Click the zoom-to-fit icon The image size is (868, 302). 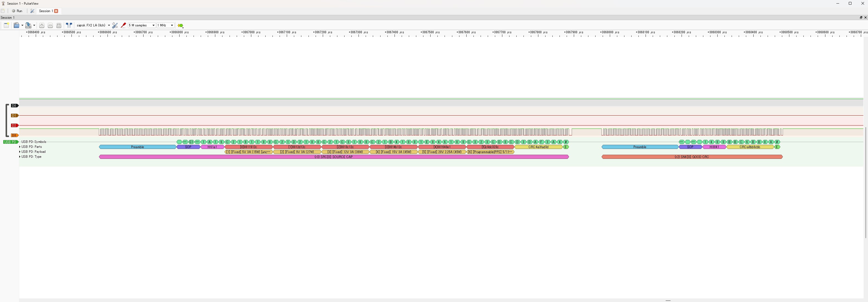tap(59, 25)
